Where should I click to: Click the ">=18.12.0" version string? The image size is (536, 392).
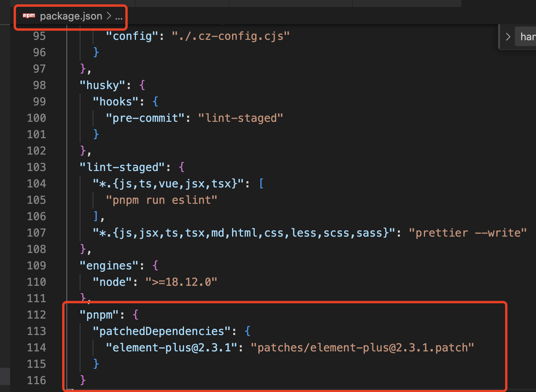pos(181,282)
